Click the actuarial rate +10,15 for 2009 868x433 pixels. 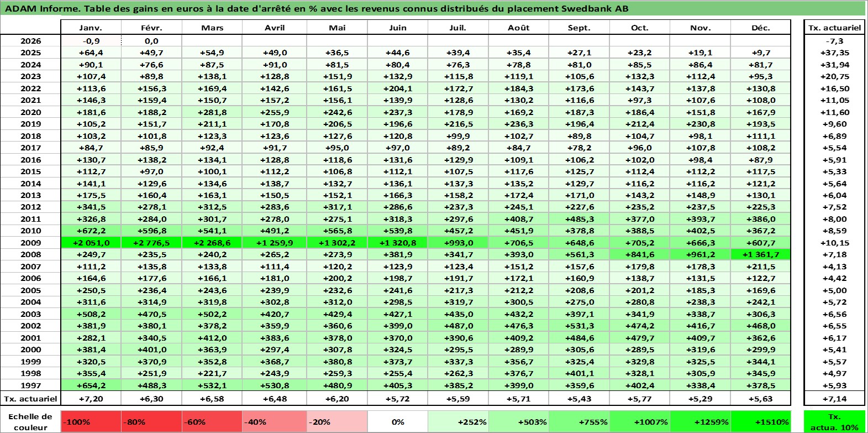point(834,243)
